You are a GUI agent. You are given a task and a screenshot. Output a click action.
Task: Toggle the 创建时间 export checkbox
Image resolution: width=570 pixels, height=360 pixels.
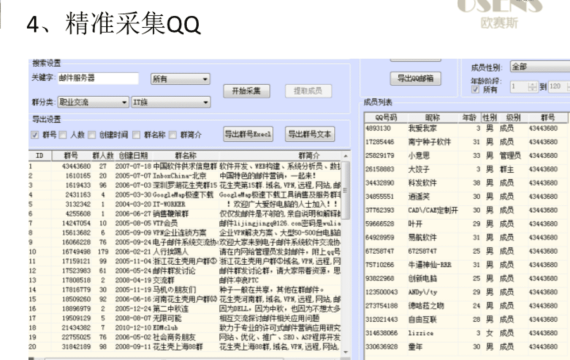[x=92, y=135]
